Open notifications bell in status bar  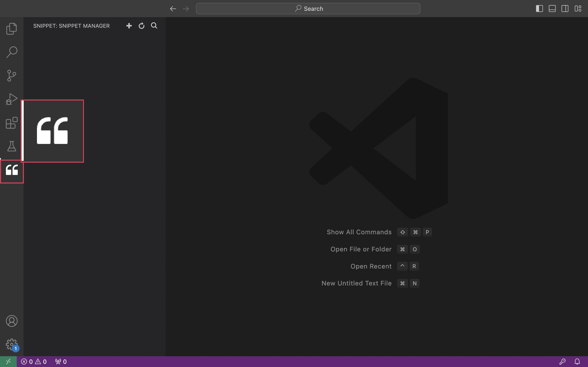click(577, 362)
